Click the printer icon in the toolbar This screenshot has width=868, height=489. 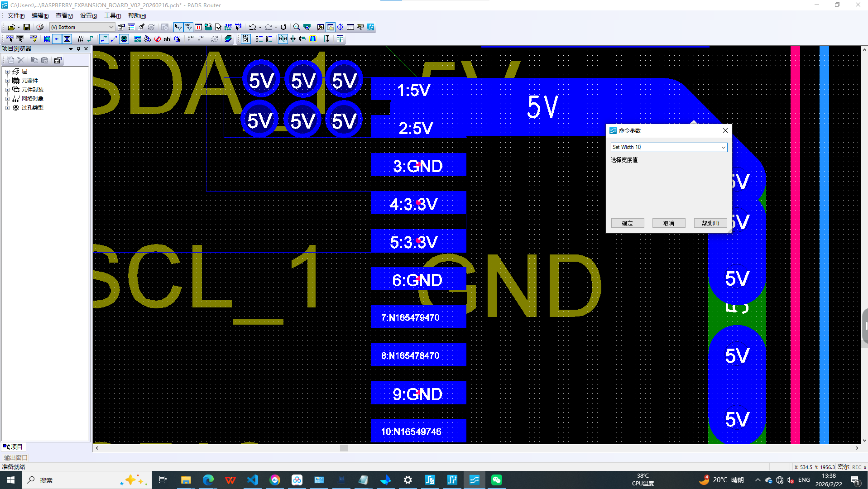pyautogui.click(x=40, y=27)
